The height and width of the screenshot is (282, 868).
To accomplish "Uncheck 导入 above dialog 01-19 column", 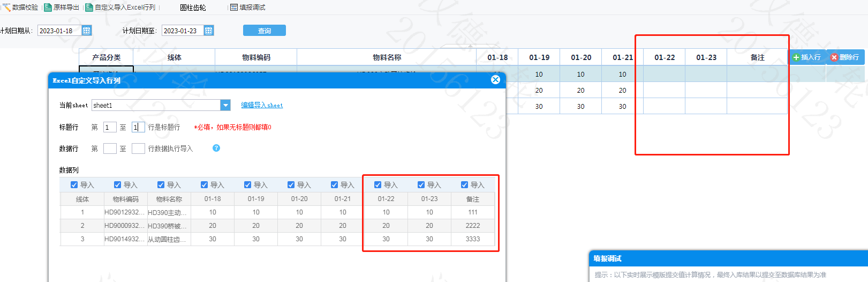I will (247, 185).
